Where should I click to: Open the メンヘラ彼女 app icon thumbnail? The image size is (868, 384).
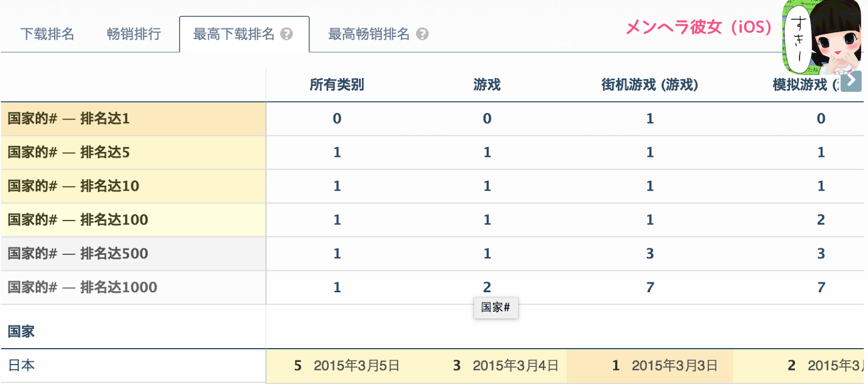821,37
